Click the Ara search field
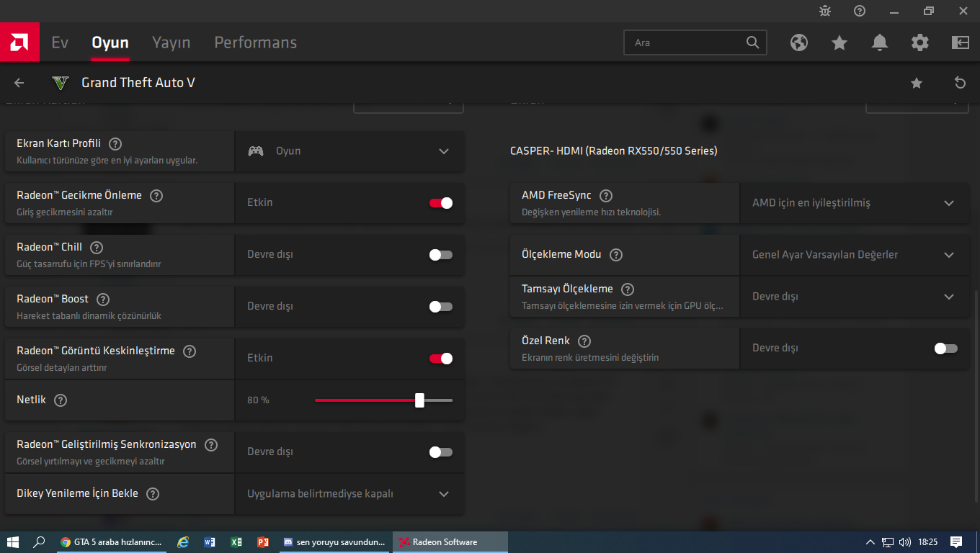 click(695, 42)
